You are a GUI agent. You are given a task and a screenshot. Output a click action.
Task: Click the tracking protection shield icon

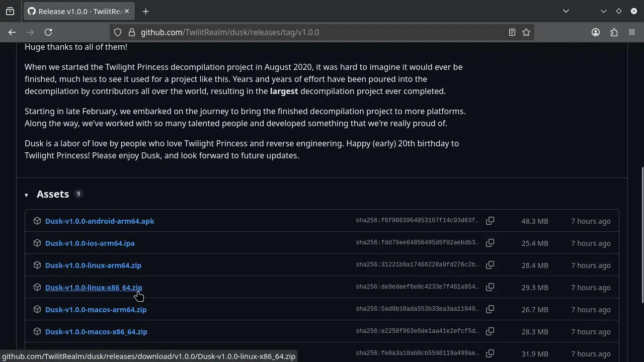pyautogui.click(x=118, y=32)
